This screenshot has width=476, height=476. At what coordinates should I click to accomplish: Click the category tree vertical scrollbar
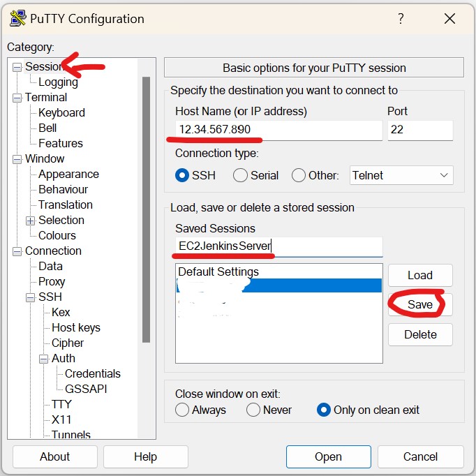pyautogui.click(x=147, y=209)
